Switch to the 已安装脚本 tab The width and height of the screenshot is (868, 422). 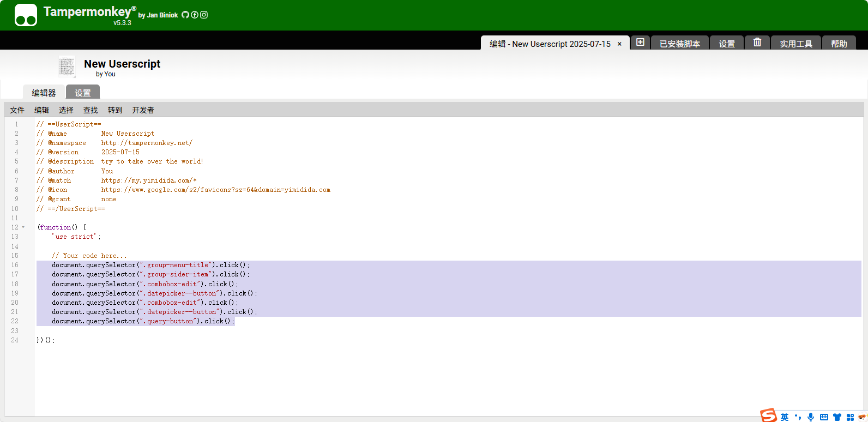[679, 44]
